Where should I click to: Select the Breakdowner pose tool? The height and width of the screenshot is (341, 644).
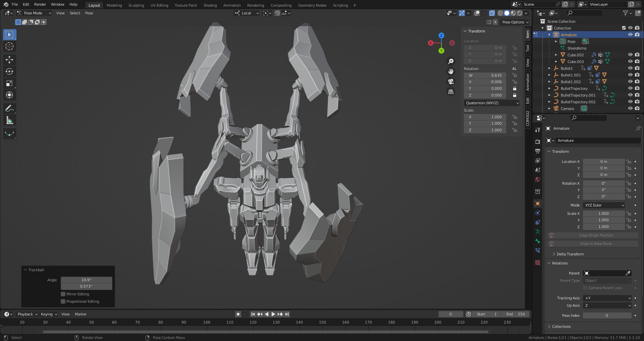[9, 133]
